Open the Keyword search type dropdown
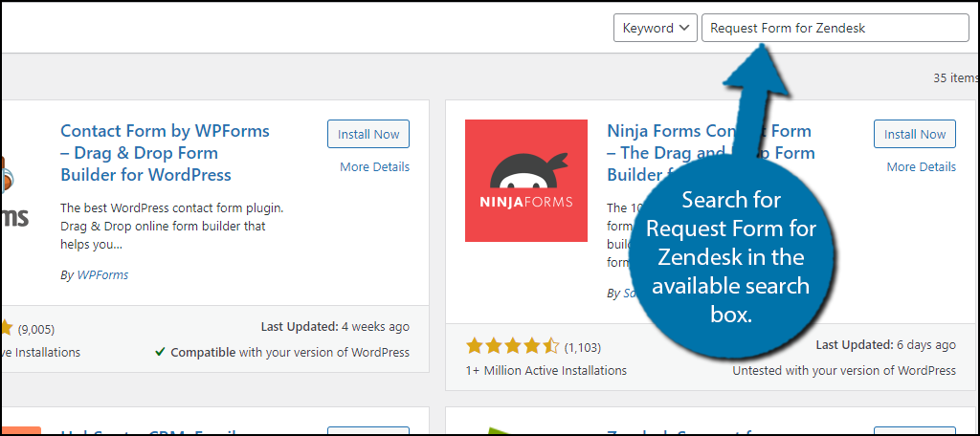The image size is (980, 436). click(x=655, y=28)
